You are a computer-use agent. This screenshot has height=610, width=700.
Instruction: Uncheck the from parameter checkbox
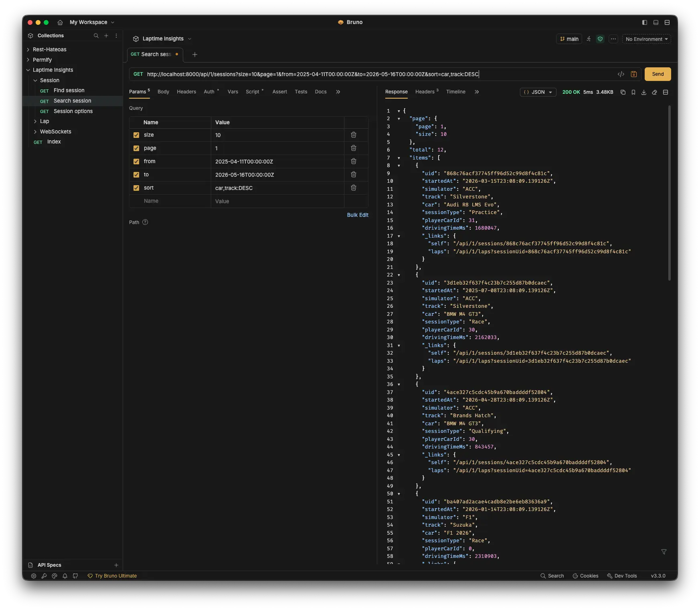[136, 162]
